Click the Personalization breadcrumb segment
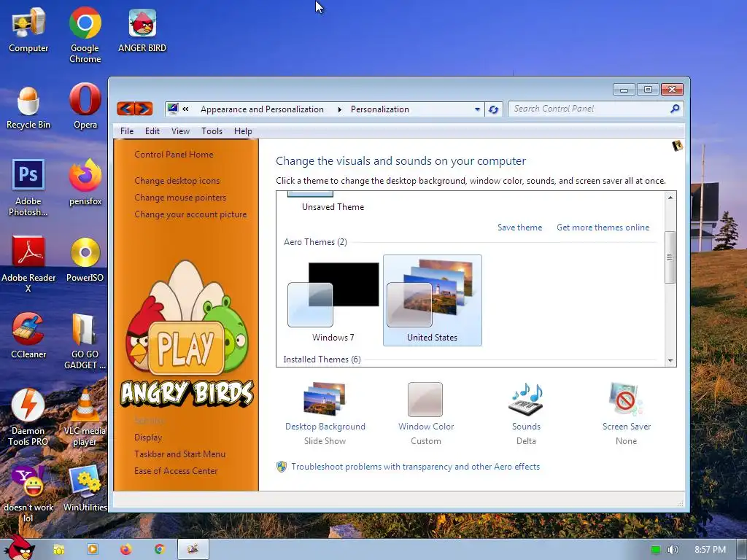Viewport: 747px width, 560px height. coord(379,109)
